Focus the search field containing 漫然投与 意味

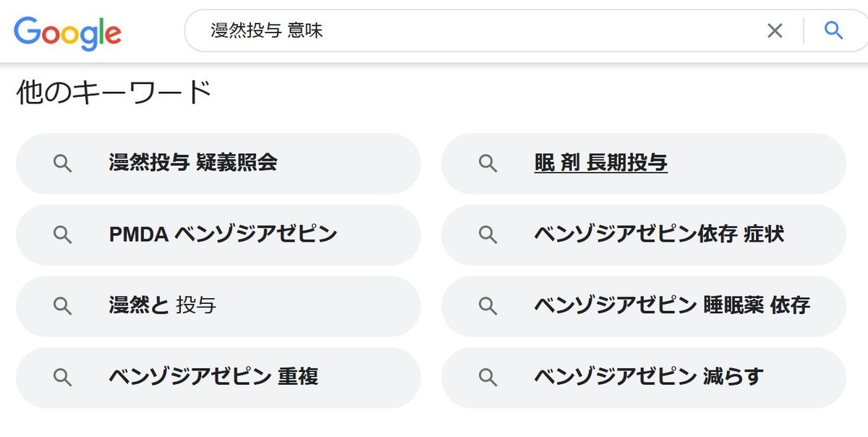(x=477, y=30)
